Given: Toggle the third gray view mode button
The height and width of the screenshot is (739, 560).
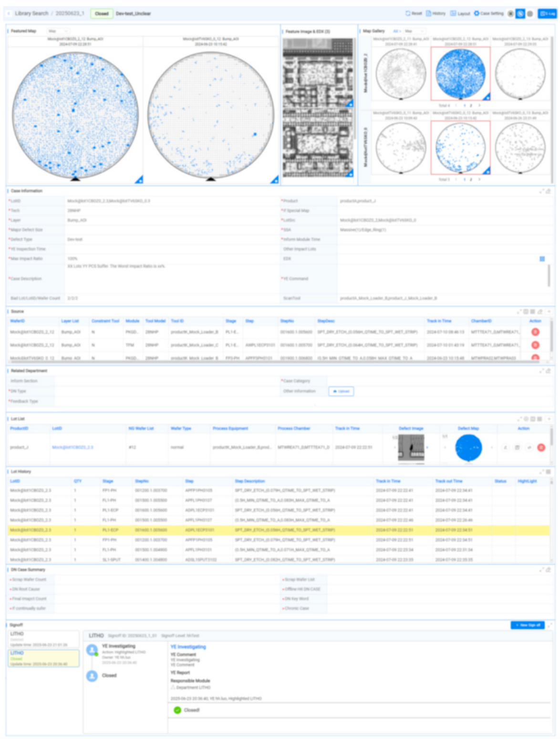Looking at the screenshot, I should 529,13.
